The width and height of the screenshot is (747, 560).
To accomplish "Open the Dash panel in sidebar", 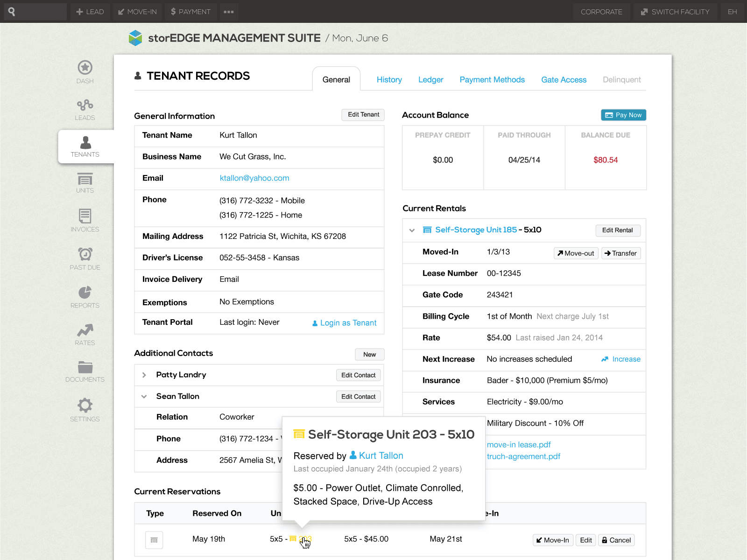I will click(x=85, y=72).
